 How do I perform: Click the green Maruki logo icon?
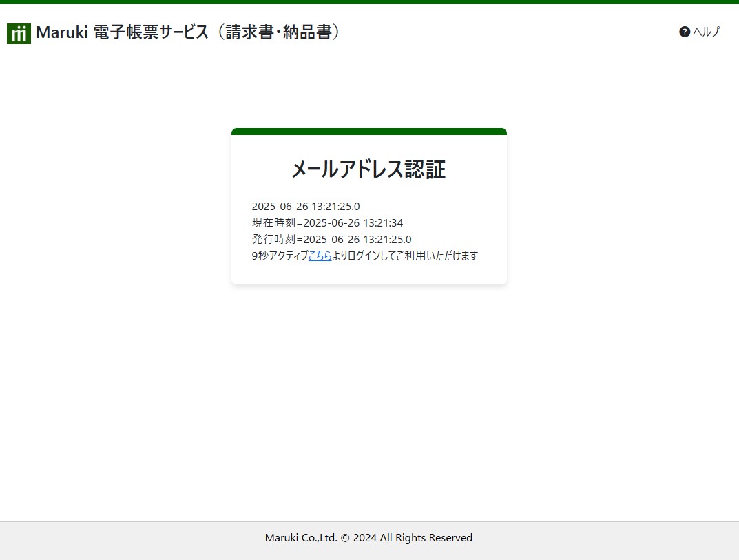tap(19, 34)
